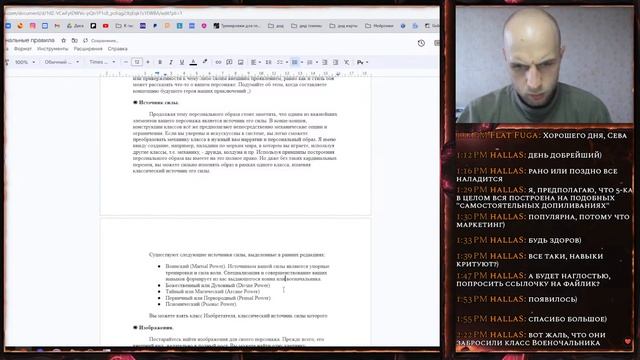This screenshot has width=640, height=360.
Task: Increase the font size with the plus button
Action: tap(148, 62)
